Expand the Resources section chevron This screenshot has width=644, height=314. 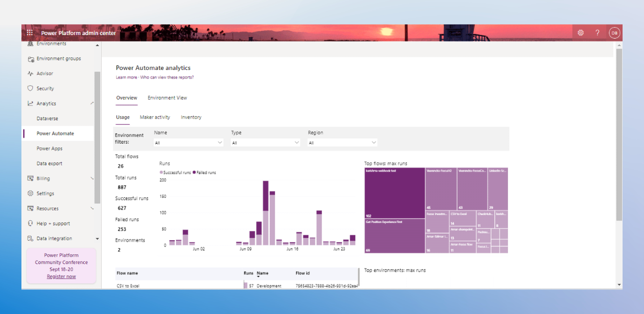click(92, 209)
